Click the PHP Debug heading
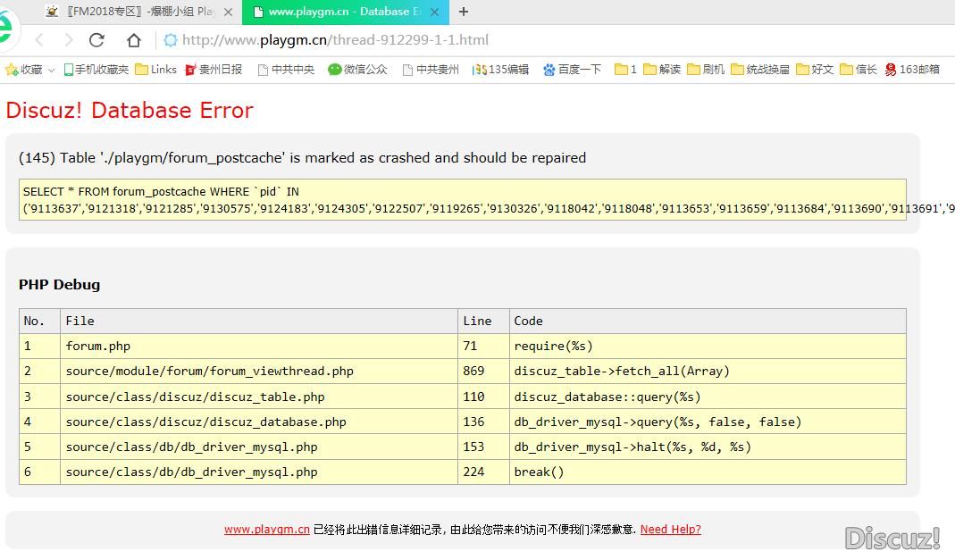Screen dimensions: 955x560 pos(59,284)
